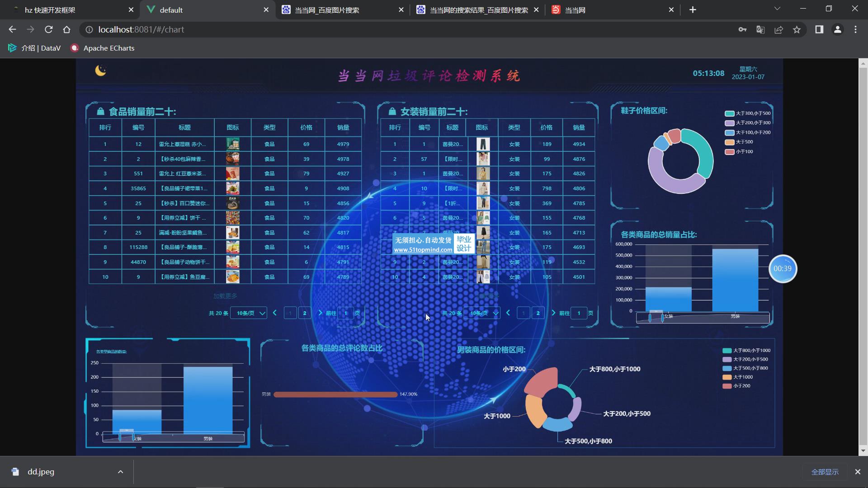Click product image for 【秒杀40包麻辣香

[x=233, y=159]
